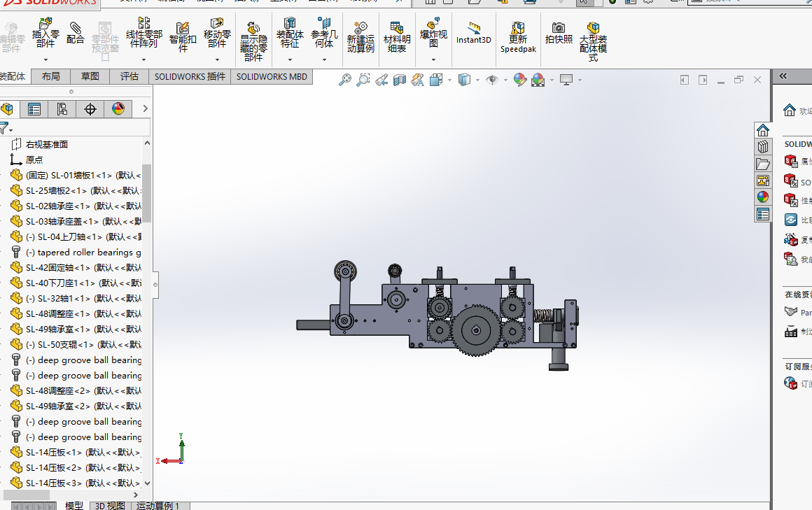Click Show Hidden Components (显示隐藏的零部件)

pyautogui.click(x=253, y=41)
